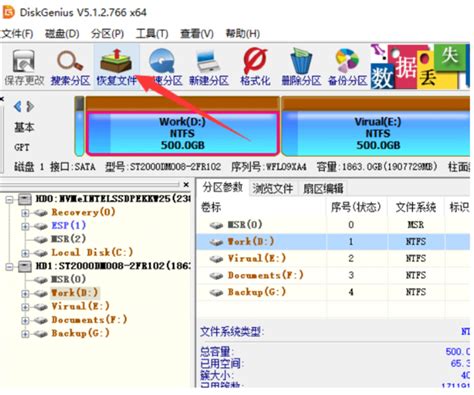474x395 pixels.
Task: Expand the Local Disk(C:) tree node
Action: tap(25, 253)
